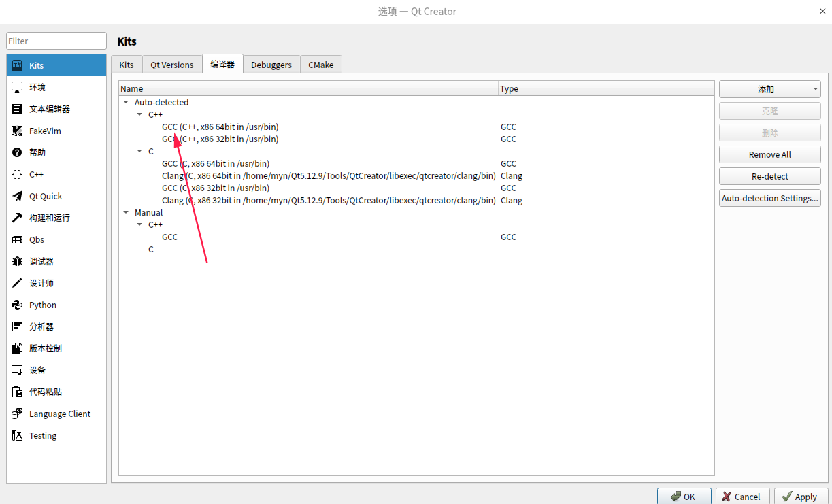Switch to the Qt Versions tab
The image size is (832, 504).
[x=172, y=65]
